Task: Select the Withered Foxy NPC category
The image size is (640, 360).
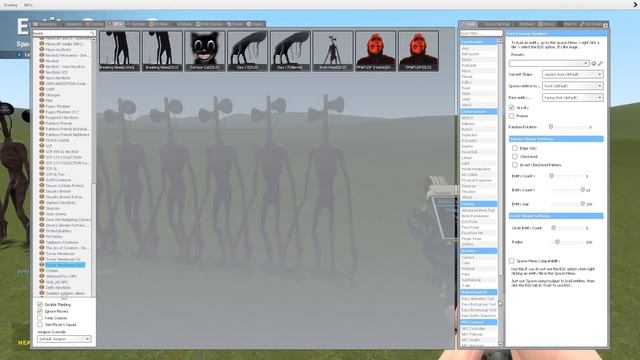Action: pos(61,276)
